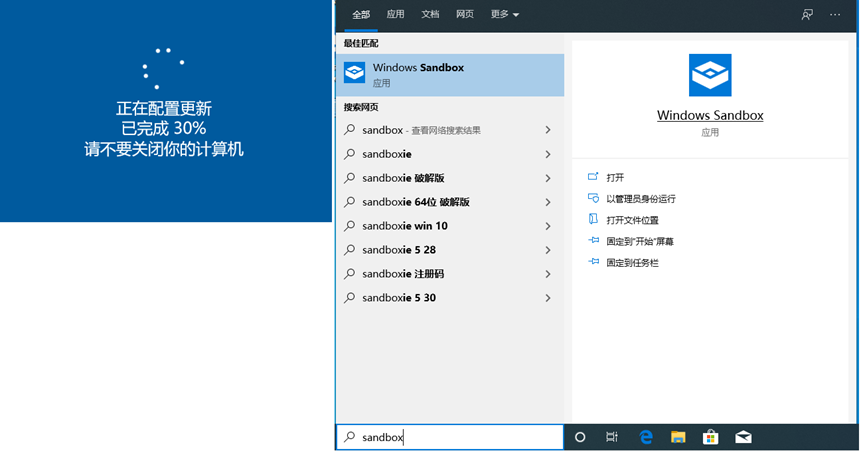
Task: Select 打开文件位置 action
Action: (632, 220)
